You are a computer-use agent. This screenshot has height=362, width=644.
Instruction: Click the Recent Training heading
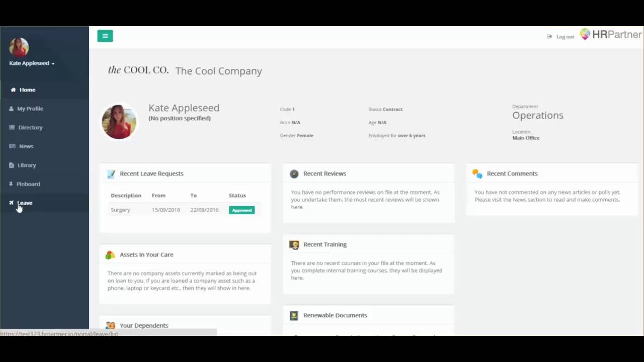(x=325, y=244)
